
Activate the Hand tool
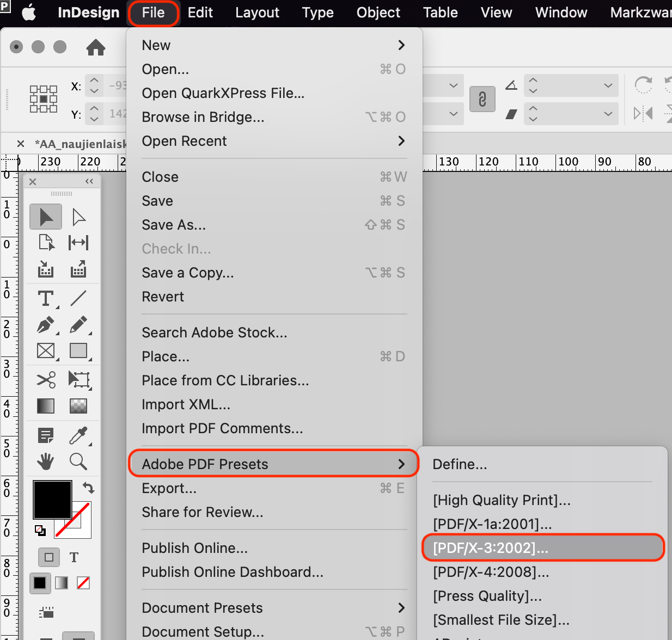pyautogui.click(x=46, y=461)
